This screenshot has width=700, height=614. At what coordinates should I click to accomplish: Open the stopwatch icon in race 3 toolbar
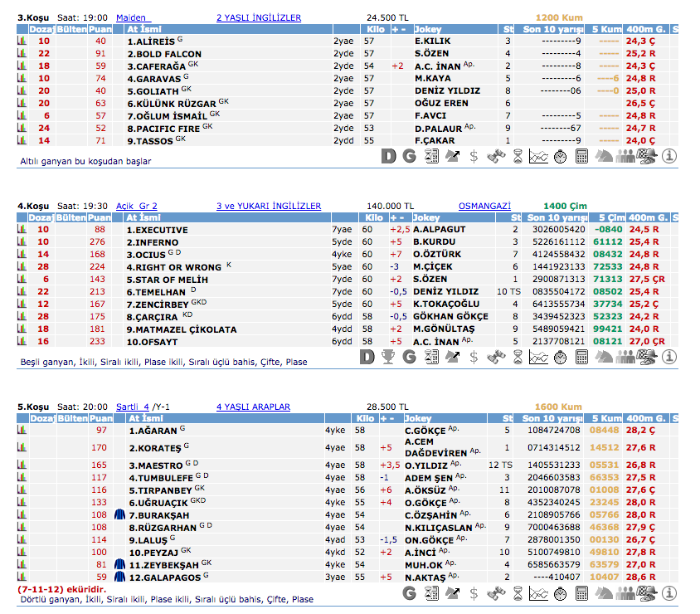pyautogui.click(x=560, y=155)
